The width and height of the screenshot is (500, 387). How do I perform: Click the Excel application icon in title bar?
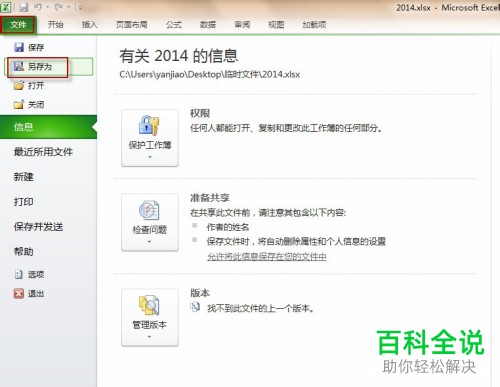click(x=6, y=7)
